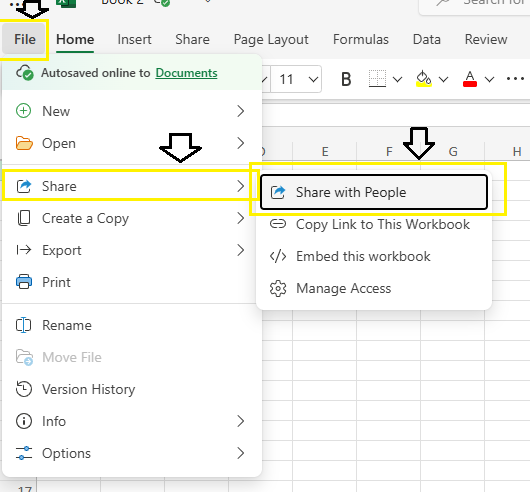
Task: Open the Formulas tab
Action: (361, 39)
